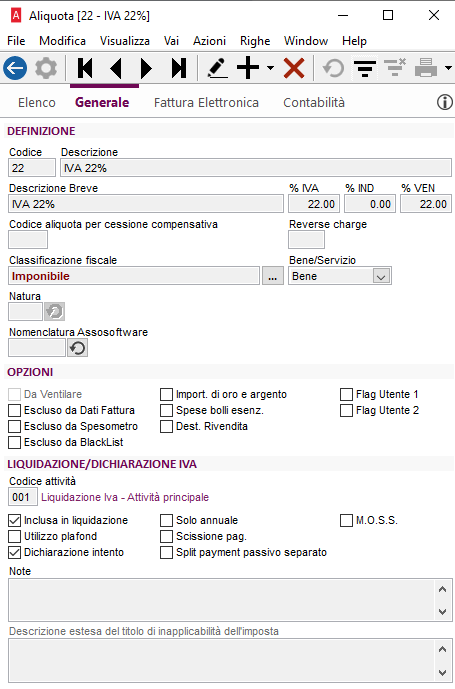Switch to the Fattura Elettronica tab
Image resolution: width=455 pixels, height=689 pixels.
(x=206, y=103)
